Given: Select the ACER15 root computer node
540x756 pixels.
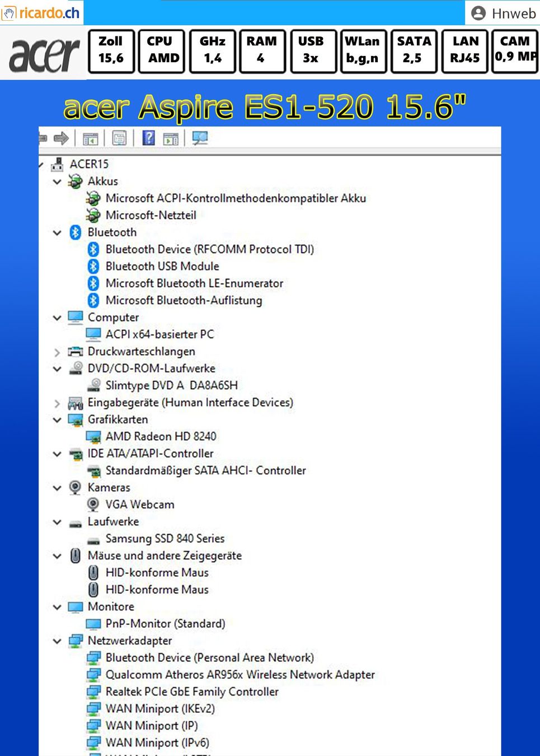Looking at the screenshot, I should pyautogui.click(x=89, y=164).
